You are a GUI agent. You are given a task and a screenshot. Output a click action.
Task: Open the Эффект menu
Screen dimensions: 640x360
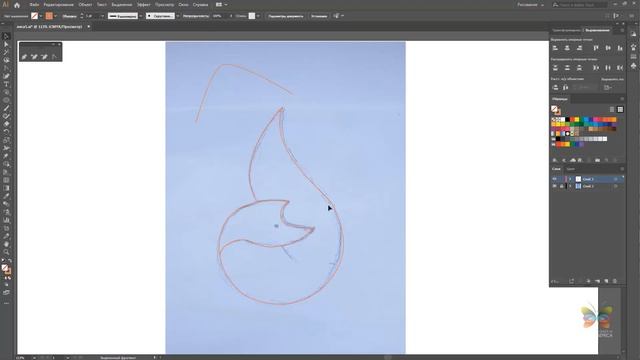point(143,5)
